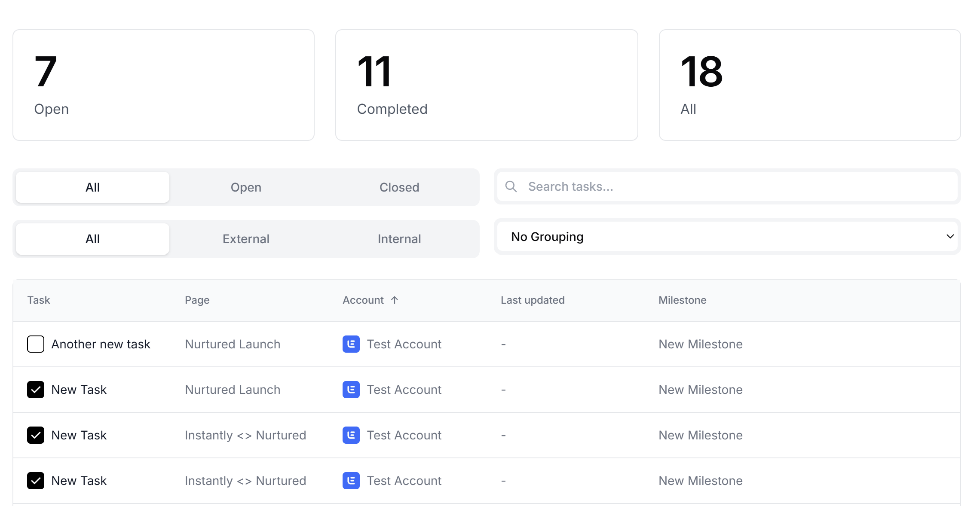Screen dimensions: 980x506
Task: Click the 7 Open summary card
Action: pos(163,85)
